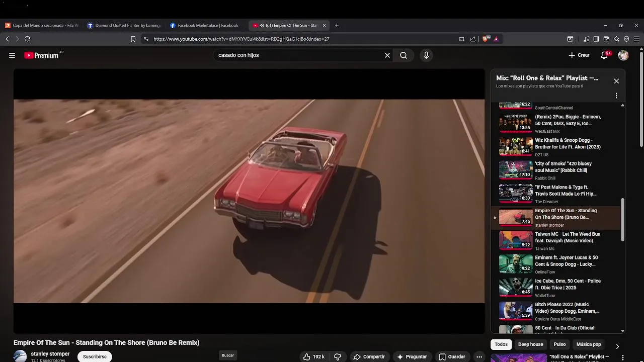This screenshot has width=644, height=362.
Task: Click the Guardar button
Action: tap(452, 356)
